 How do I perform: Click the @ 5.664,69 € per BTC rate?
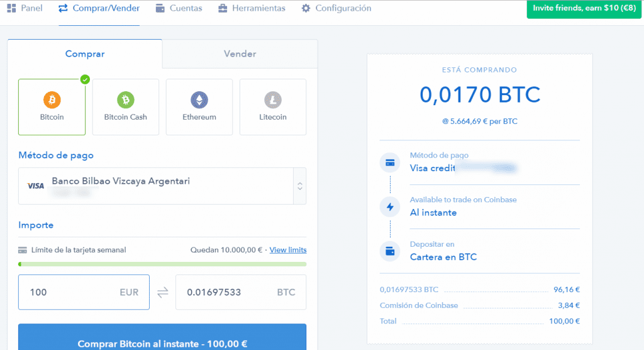tap(480, 121)
